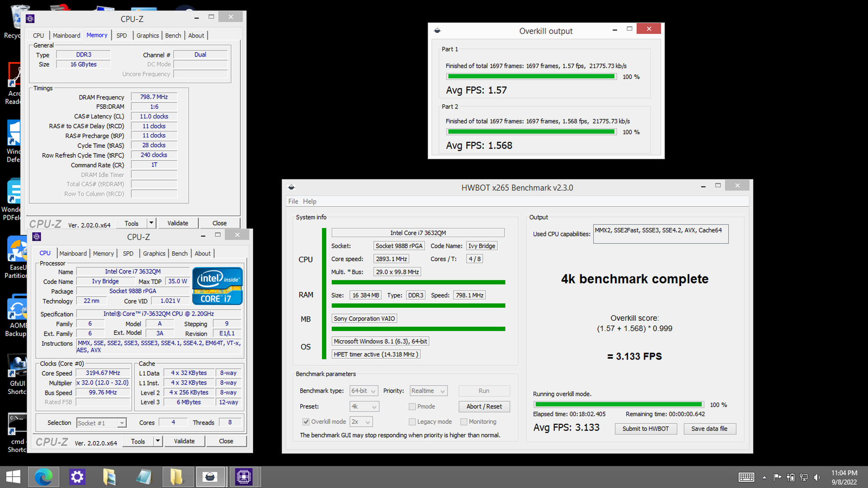Open Socket #1 selection dropdown in CPU-Z

point(101,423)
